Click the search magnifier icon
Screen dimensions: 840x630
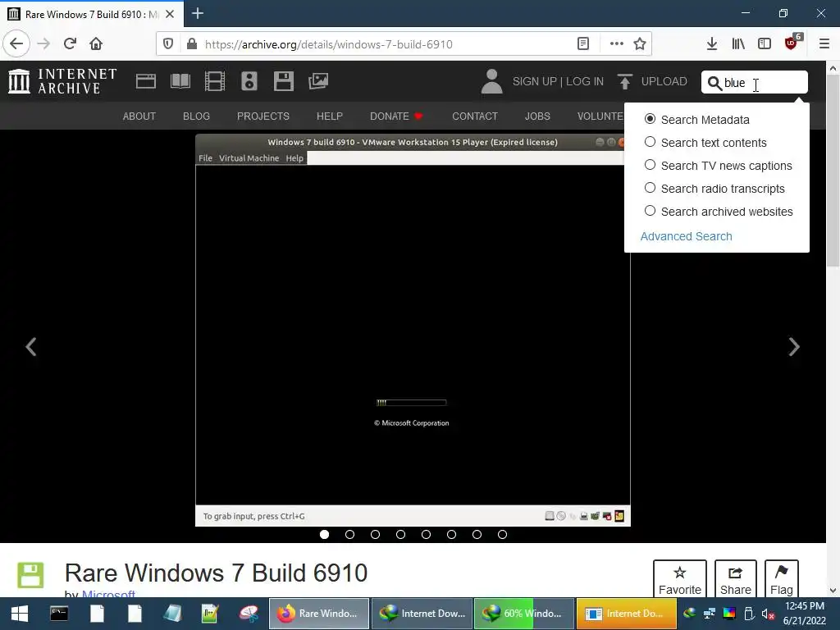tap(714, 83)
